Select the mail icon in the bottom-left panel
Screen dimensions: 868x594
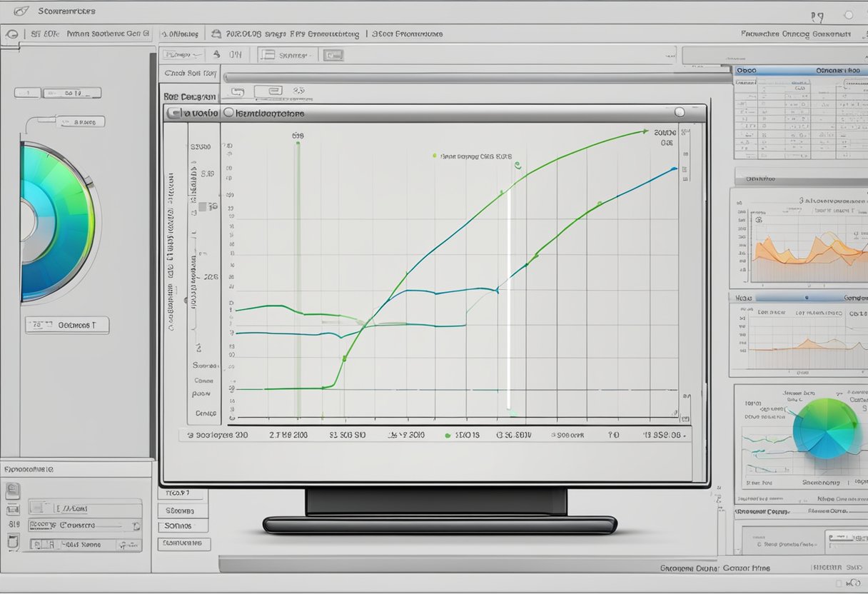pos(13,510)
